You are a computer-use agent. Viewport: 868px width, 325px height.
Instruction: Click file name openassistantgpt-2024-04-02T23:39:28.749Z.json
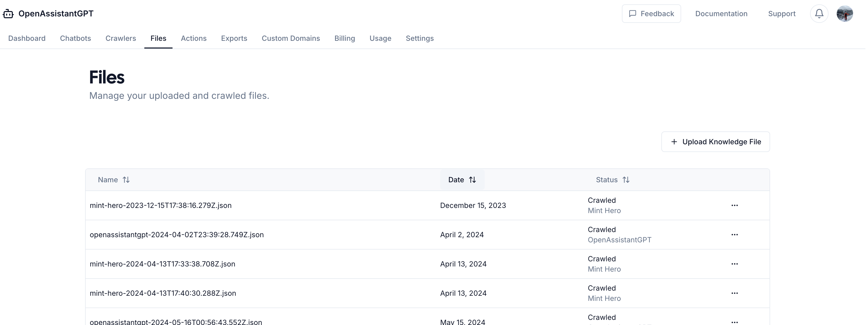pos(177,235)
